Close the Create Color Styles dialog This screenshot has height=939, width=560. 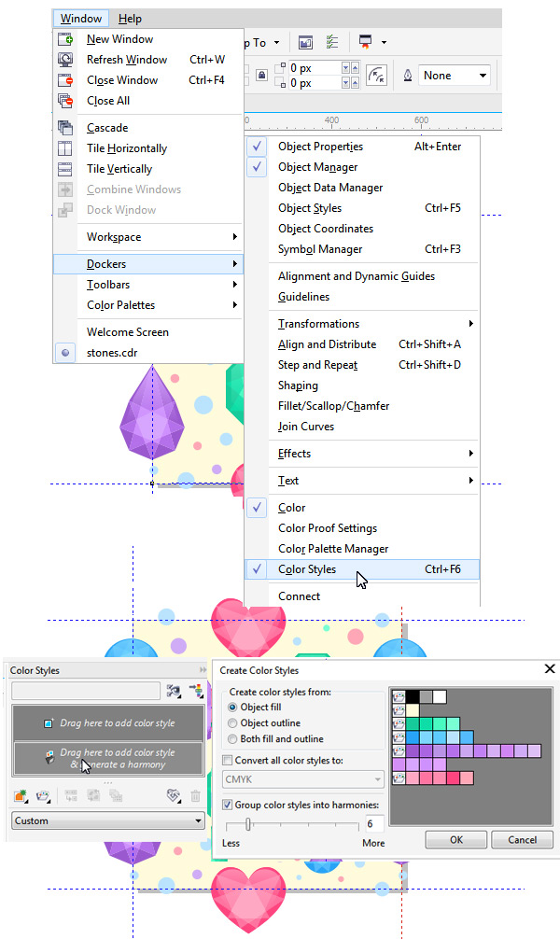549,668
